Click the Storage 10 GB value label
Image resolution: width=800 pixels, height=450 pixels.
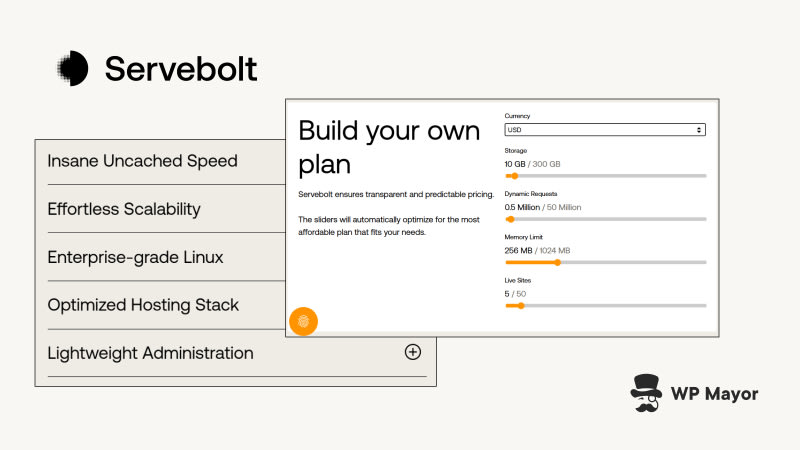515,164
